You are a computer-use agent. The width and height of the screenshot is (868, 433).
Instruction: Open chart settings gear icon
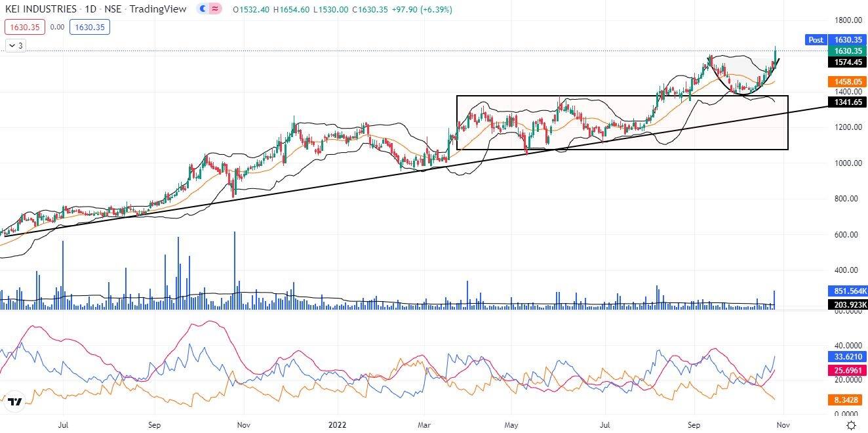pyautogui.click(x=851, y=425)
